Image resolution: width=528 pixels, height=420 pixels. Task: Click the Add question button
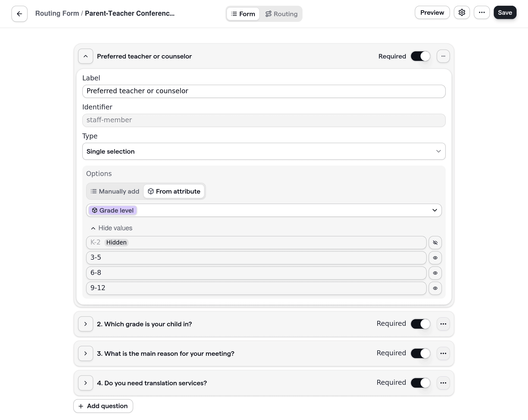tap(103, 406)
